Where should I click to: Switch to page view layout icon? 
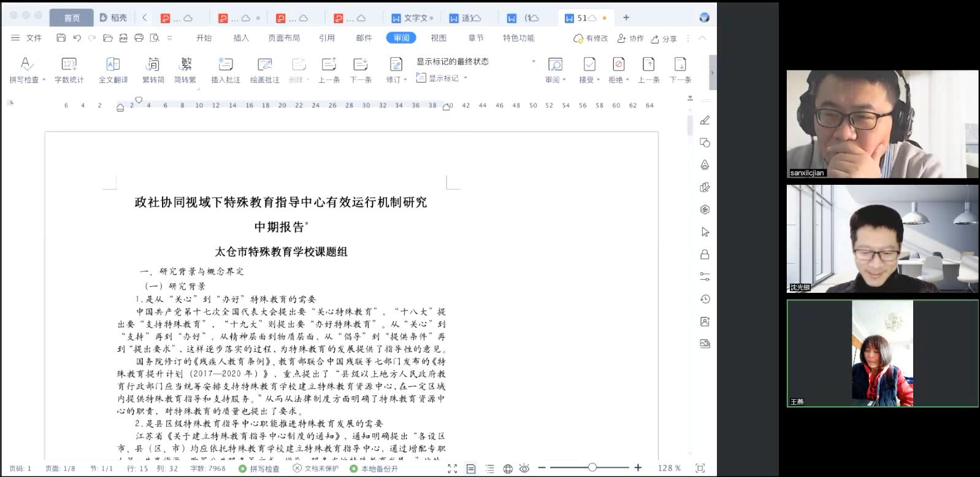click(471, 468)
